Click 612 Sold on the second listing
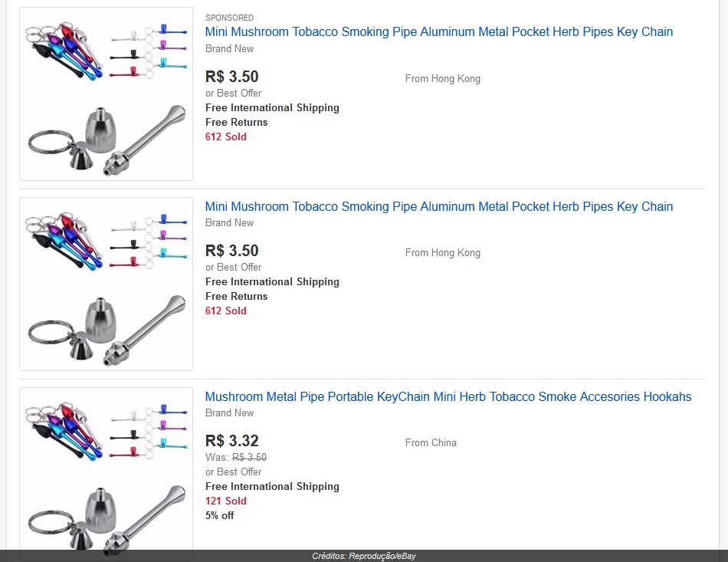The image size is (728, 562). tap(225, 311)
